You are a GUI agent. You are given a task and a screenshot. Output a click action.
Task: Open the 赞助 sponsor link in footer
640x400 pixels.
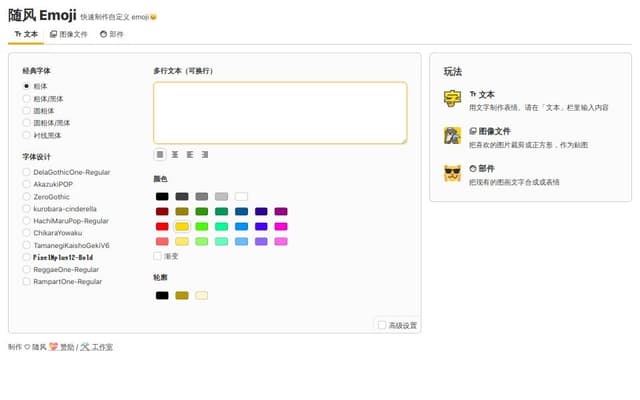tap(62, 347)
